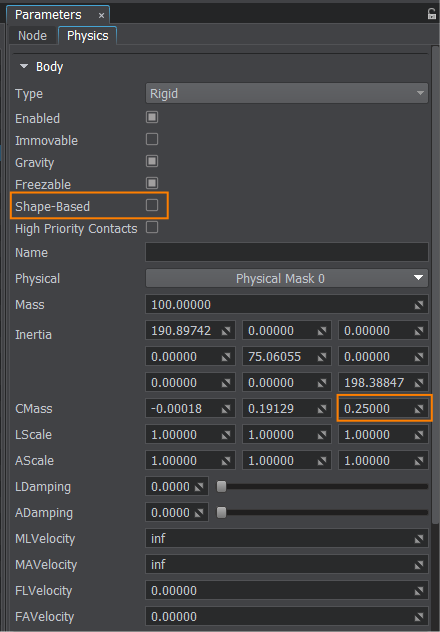440x632 pixels.
Task: Select the Physics tab
Action: (87, 36)
